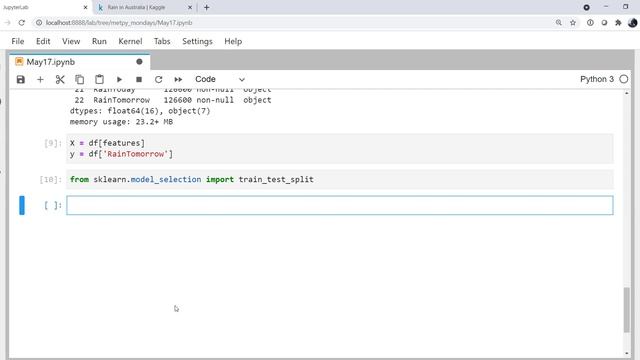Click the Python 3 kernel name

[x=597, y=79]
